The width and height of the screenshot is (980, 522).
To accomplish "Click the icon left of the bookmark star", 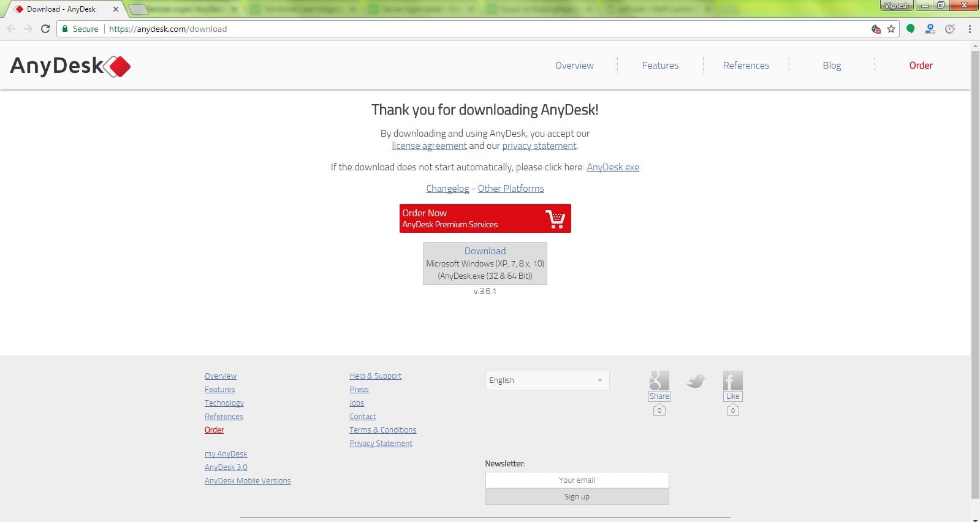I will pyautogui.click(x=876, y=29).
